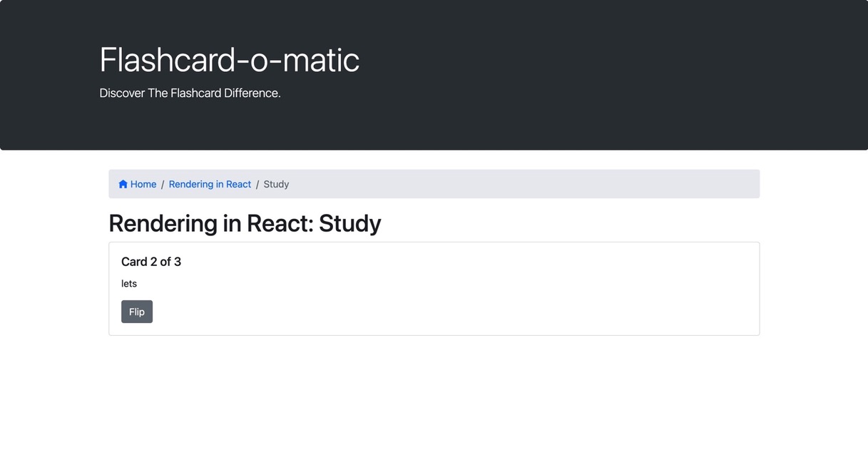Open the Rendering in React breadcrumb link
This screenshot has height=460, width=868.
(210, 184)
